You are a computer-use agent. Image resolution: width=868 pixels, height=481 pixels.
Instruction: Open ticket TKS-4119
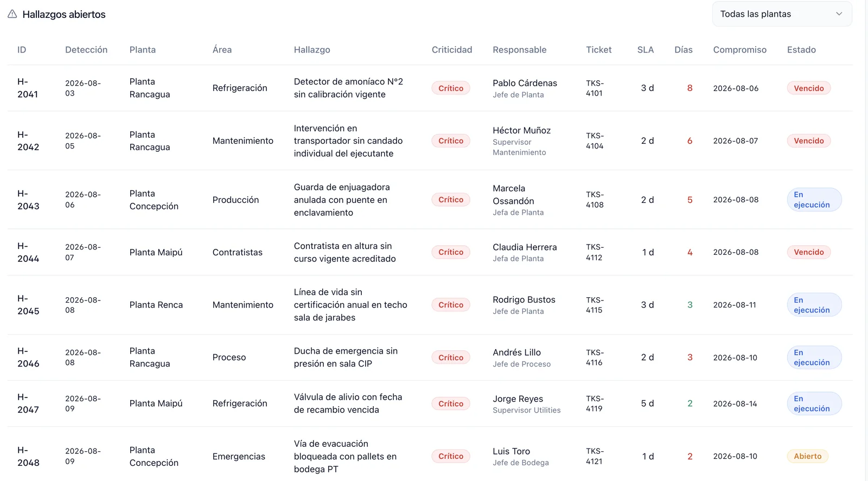595,403
